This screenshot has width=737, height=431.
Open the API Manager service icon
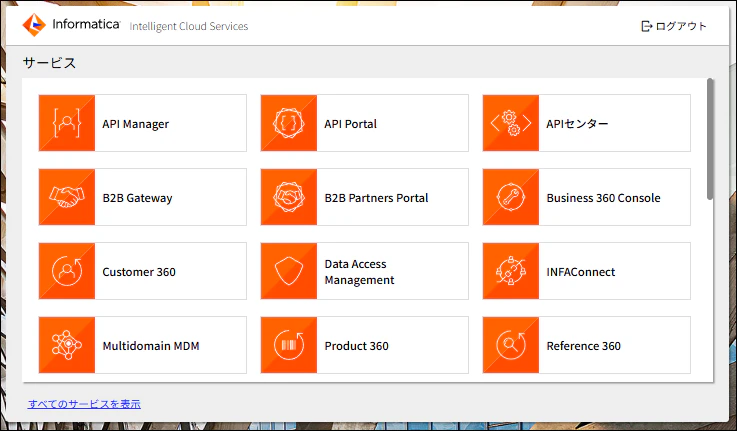67,123
